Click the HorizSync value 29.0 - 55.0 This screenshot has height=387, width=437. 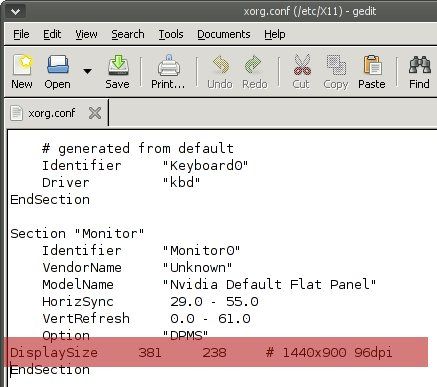[x=214, y=302]
